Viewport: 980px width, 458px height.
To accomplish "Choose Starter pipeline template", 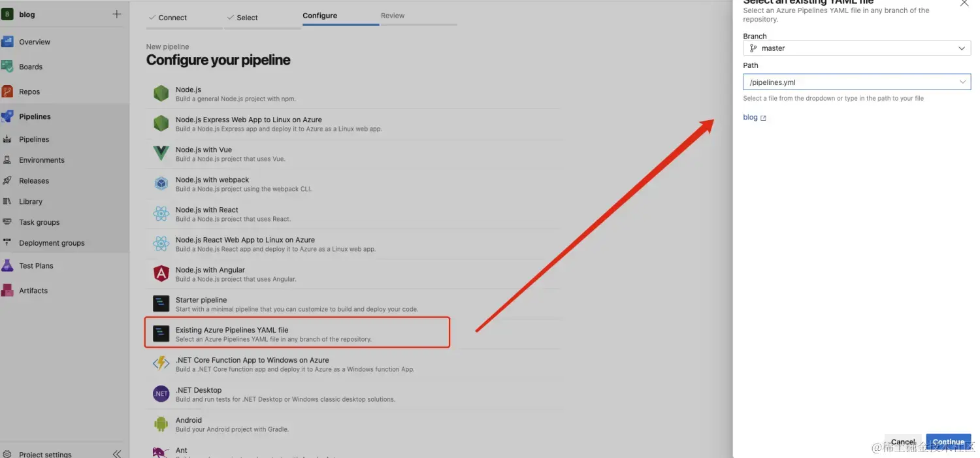I will point(353,304).
